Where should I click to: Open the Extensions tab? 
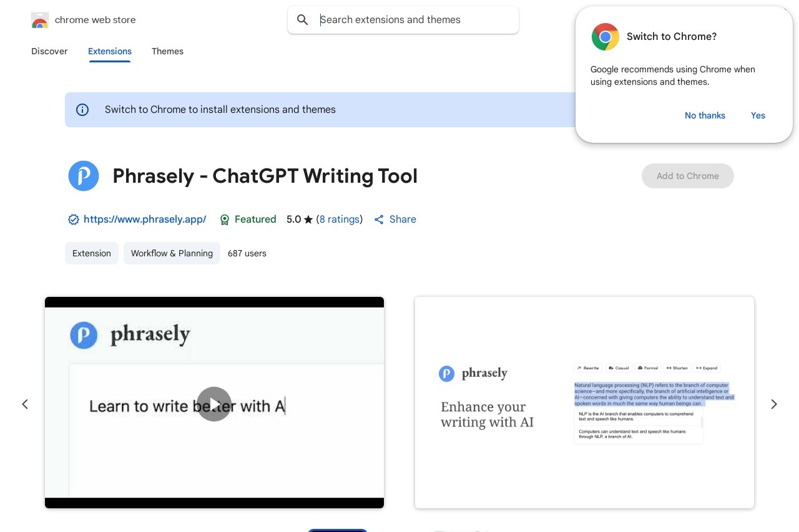tap(110, 51)
